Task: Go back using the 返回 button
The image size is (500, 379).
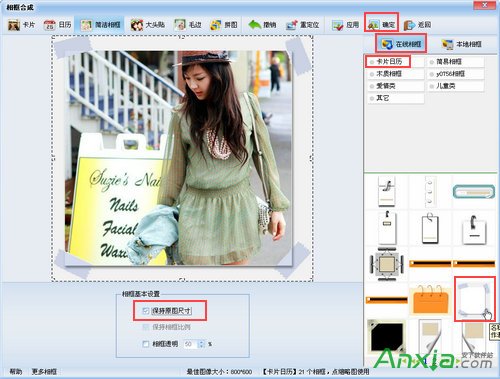Action: point(417,25)
